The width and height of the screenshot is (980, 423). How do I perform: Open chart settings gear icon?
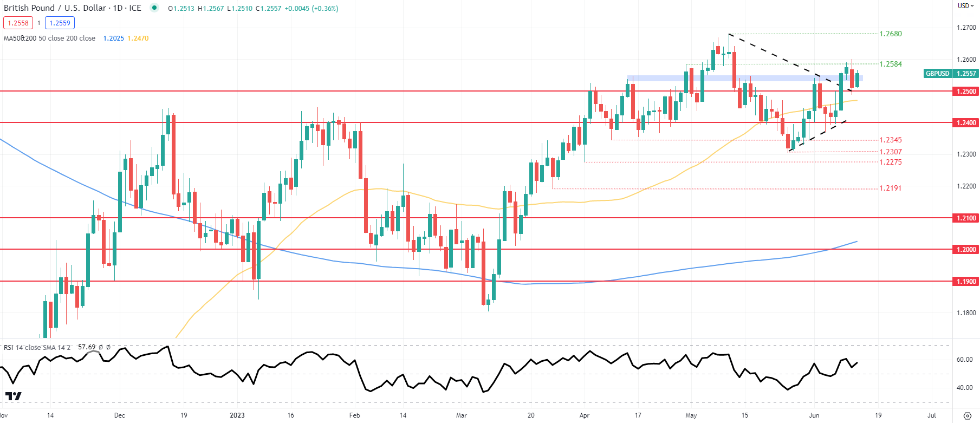coord(968,415)
